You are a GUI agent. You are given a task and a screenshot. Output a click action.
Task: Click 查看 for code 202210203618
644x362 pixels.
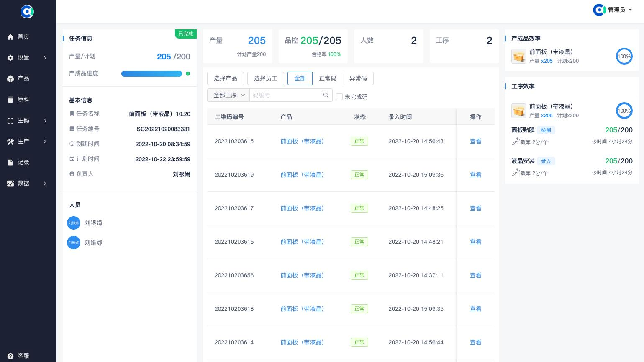click(476, 309)
